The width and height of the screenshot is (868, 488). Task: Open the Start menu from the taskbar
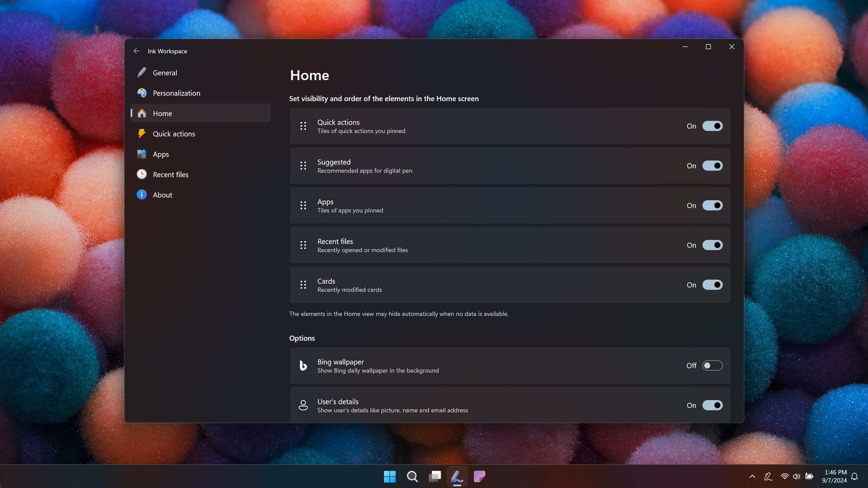[x=389, y=476]
